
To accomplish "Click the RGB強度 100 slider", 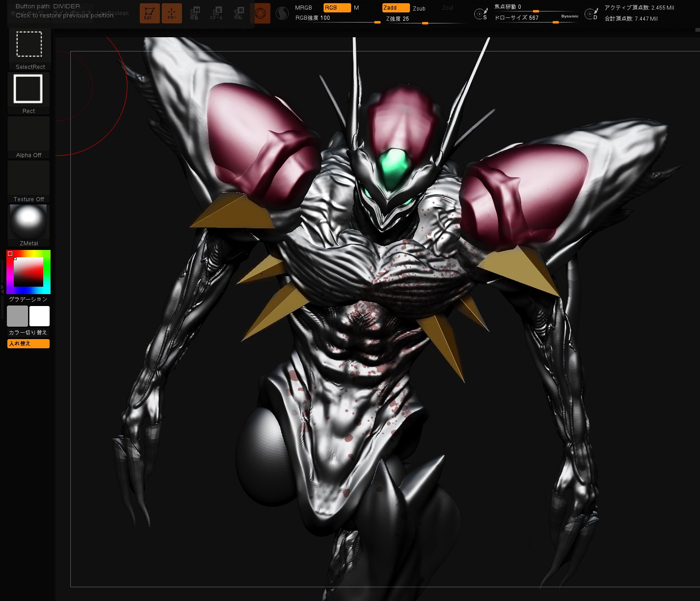I will 338,18.
